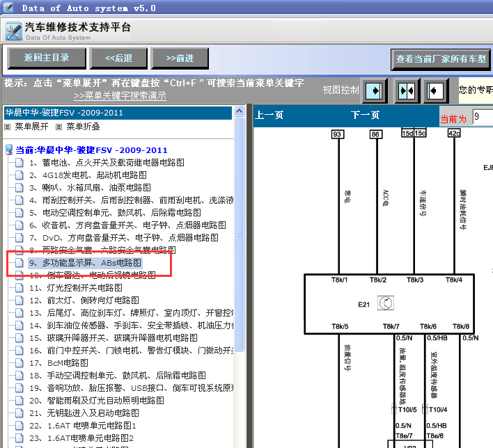Click the <<后退 button
Image resolution: width=493 pixels, height=448 pixels.
tap(118, 58)
